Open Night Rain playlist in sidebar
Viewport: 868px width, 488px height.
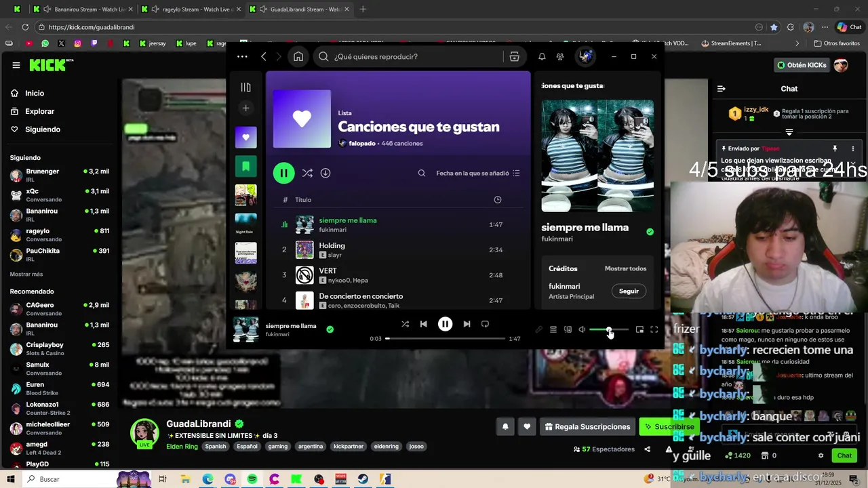[x=245, y=224]
